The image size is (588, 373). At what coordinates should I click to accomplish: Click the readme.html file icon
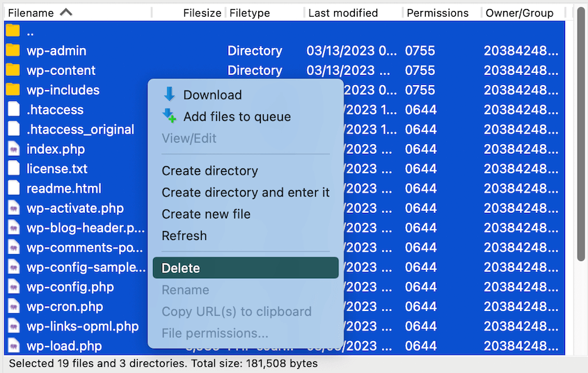coord(14,188)
